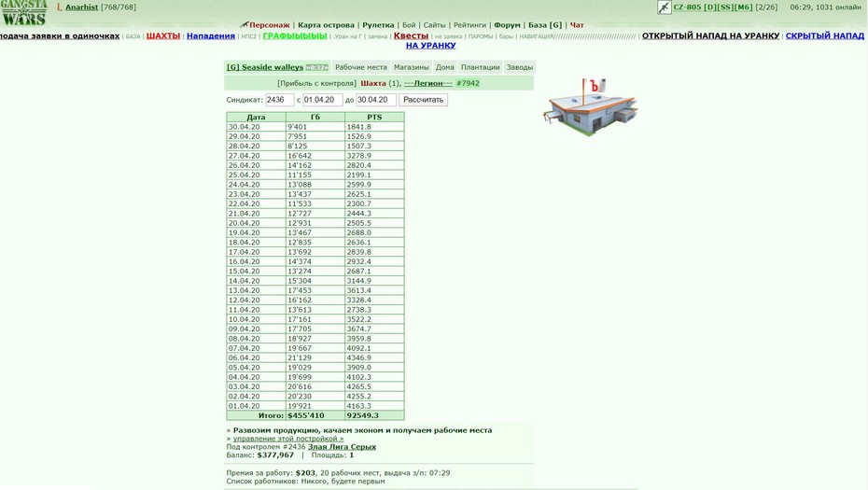
Task: Open the CZ-805 [D][SS][M6] weapon link
Action: point(712,7)
